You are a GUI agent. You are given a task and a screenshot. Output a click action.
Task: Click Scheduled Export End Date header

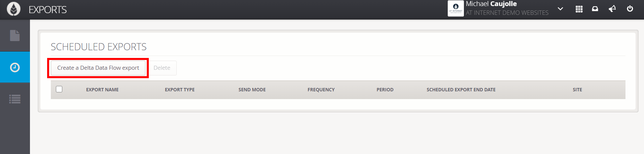point(461,90)
